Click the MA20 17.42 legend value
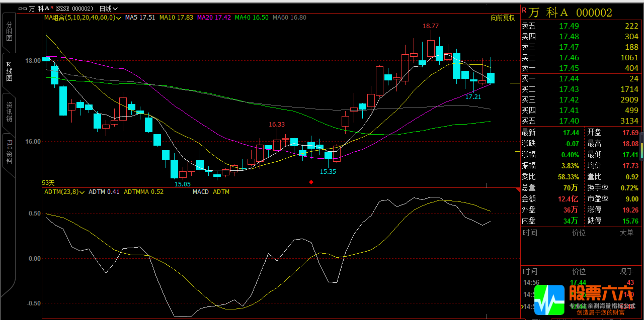 click(x=214, y=18)
